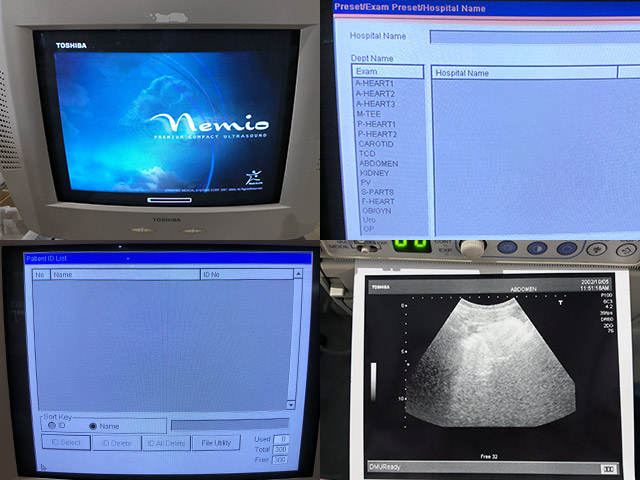The image size is (640, 480).
Task: Click the ABDOMEN label on ultrasound screen
Action: pos(523,289)
